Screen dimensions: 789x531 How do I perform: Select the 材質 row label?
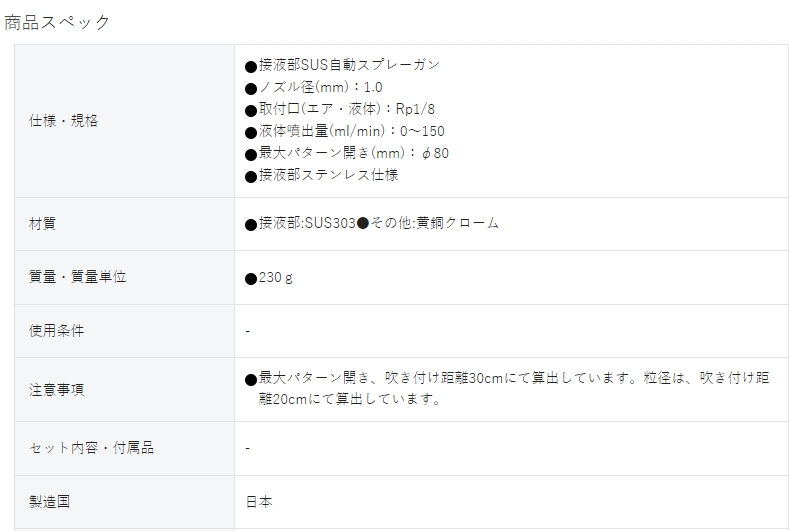(42, 223)
